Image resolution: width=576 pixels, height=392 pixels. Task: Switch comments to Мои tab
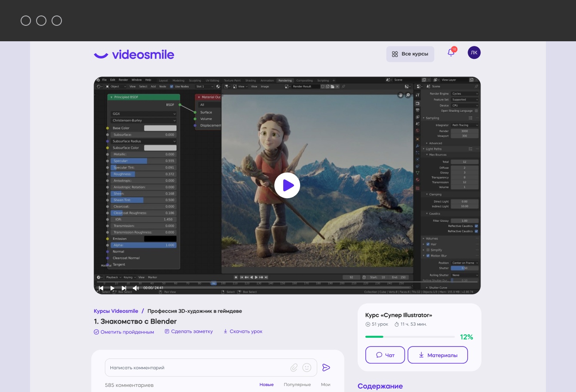pos(325,385)
